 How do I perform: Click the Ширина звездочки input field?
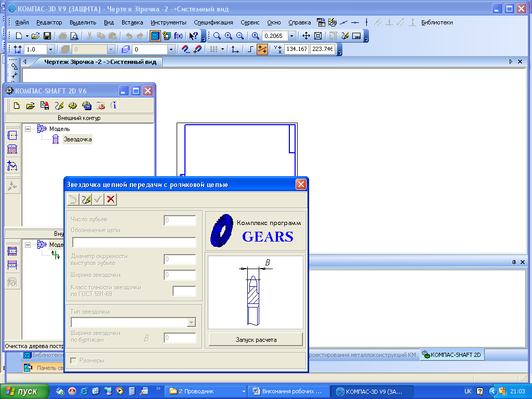click(180, 275)
